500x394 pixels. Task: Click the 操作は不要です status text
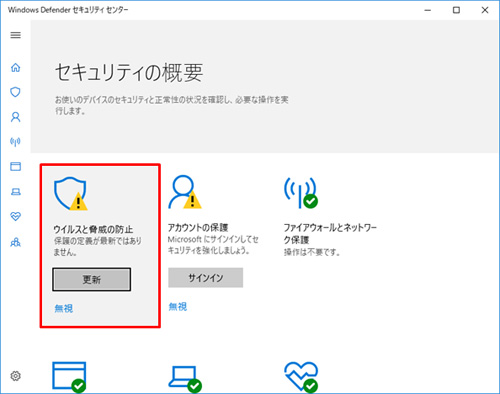[x=312, y=252]
